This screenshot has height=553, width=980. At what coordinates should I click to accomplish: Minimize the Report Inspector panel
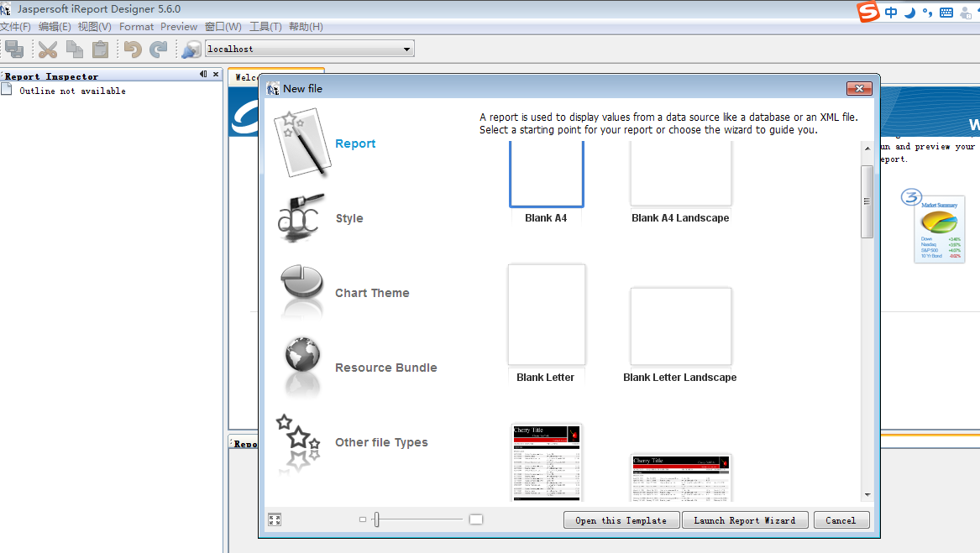tap(203, 74)
